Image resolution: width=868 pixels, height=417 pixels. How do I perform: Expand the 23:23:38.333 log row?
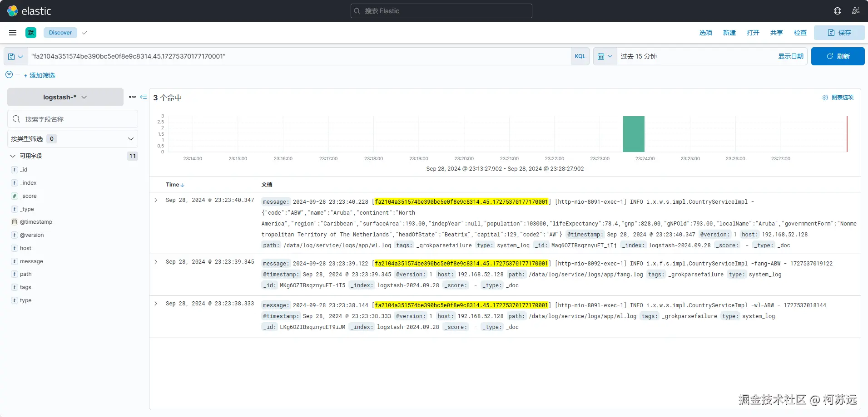point(156,304)
